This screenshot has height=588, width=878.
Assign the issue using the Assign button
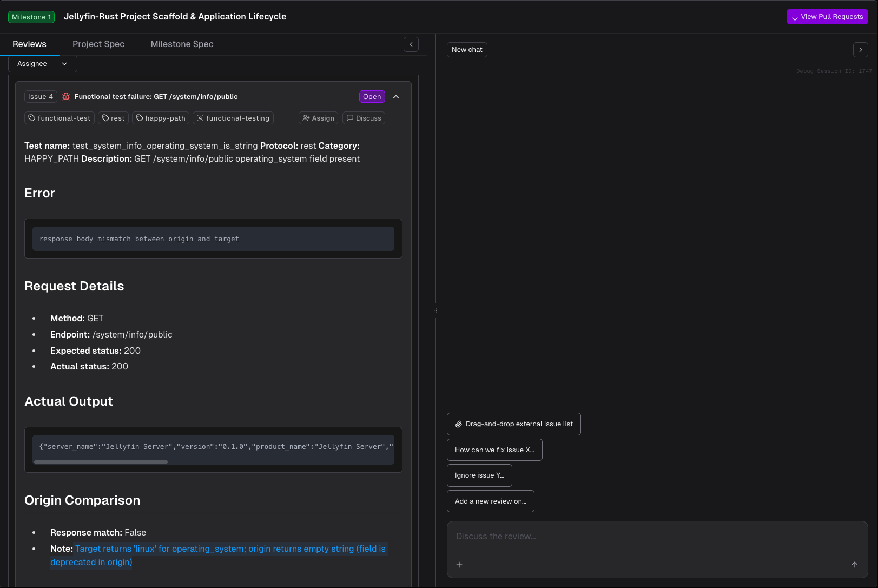tap(318, 118)
